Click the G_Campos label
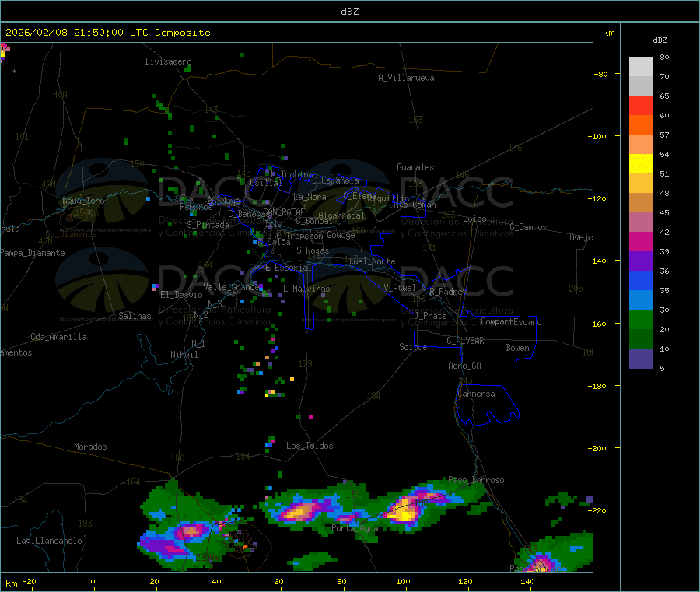The width and height of the screenshot is (700, 592). tap(528, 227)
